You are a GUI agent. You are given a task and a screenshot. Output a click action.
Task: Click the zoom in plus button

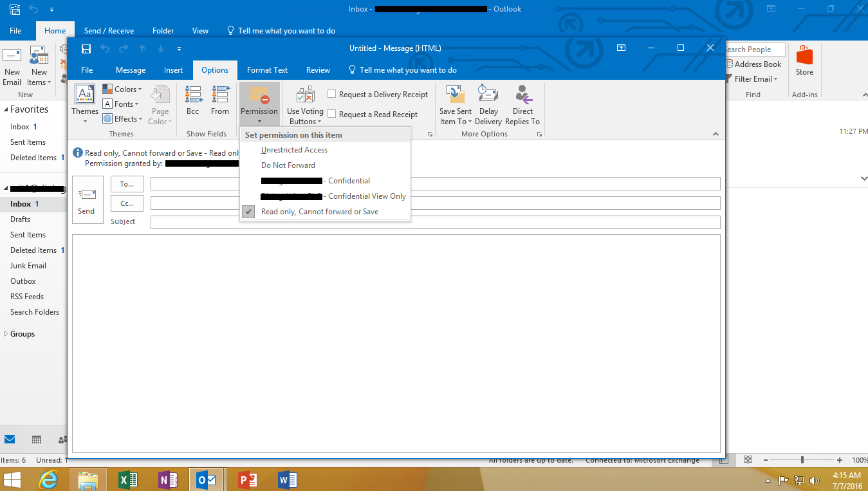pyautogui.click(x=840, y=460)
